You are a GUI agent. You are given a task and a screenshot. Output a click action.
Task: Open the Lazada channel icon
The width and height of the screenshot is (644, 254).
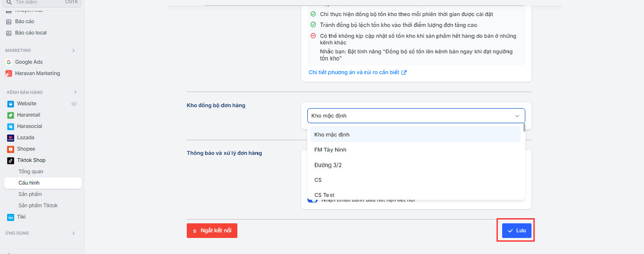coord(10,137)
